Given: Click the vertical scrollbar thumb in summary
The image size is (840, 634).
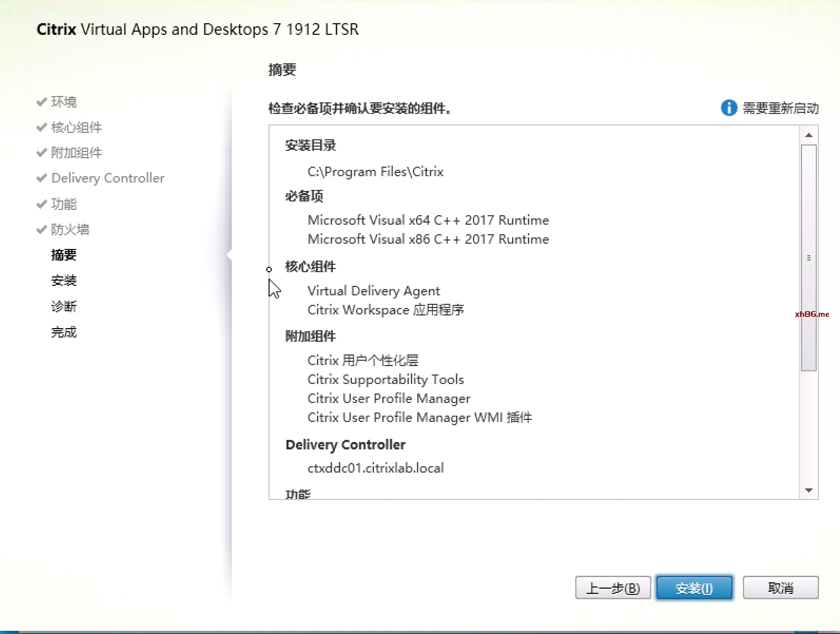Looking at the screenshot, I should pyautogui.click(x=808, y=257).
